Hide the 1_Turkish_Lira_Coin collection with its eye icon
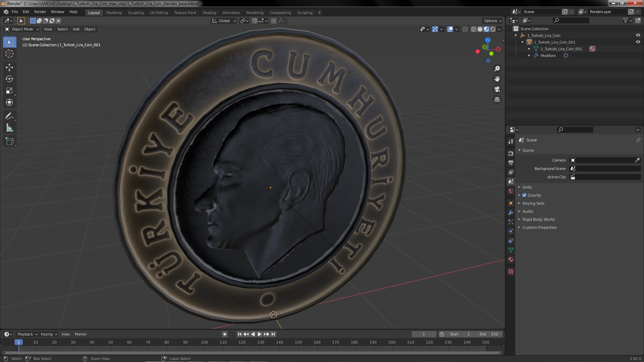This screenshot has width=644, height=362. point(638,35)
